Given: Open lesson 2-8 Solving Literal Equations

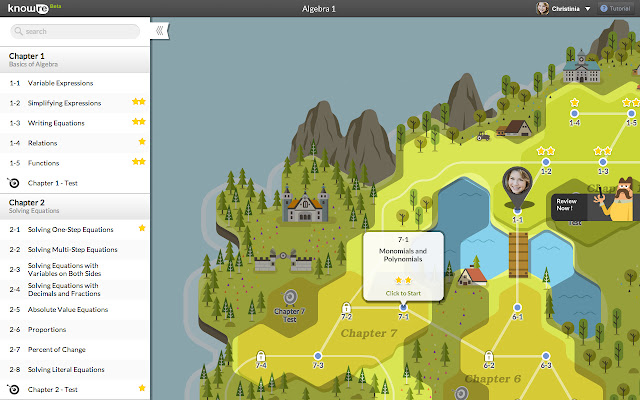Looking at the screenshot, I should pos(75,369).
